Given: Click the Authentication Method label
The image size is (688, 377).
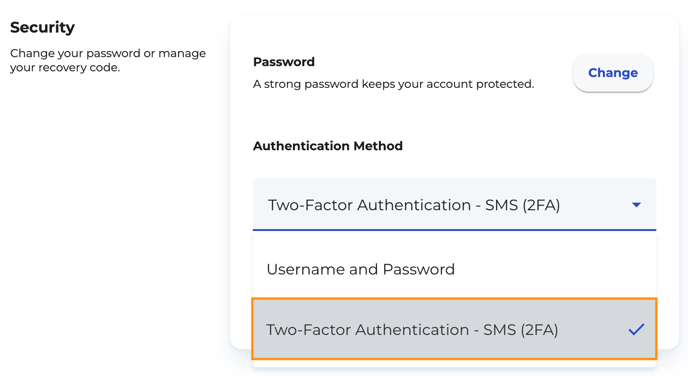Looking at the screenshot, I should pos(328,146).
